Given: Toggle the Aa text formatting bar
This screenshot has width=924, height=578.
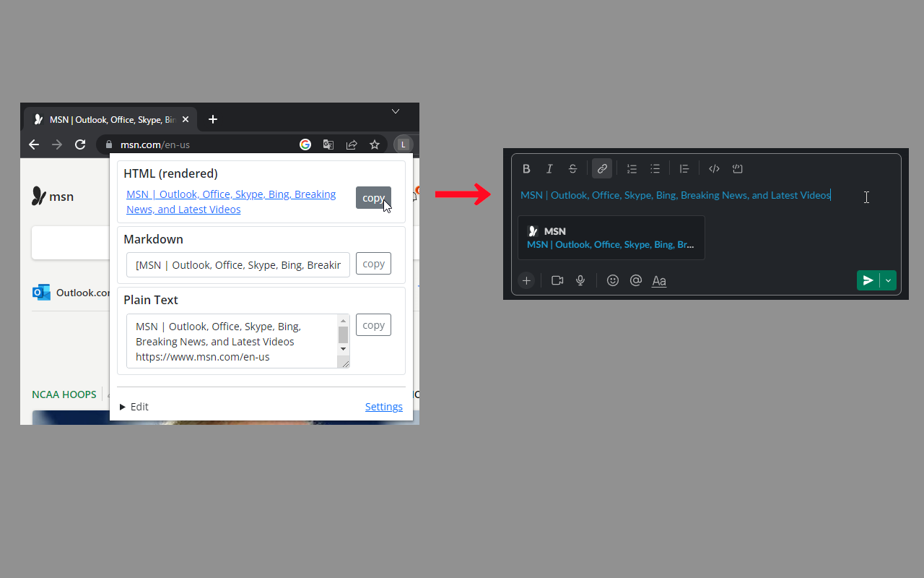Looking at the screenshot, I should [658, 280].
